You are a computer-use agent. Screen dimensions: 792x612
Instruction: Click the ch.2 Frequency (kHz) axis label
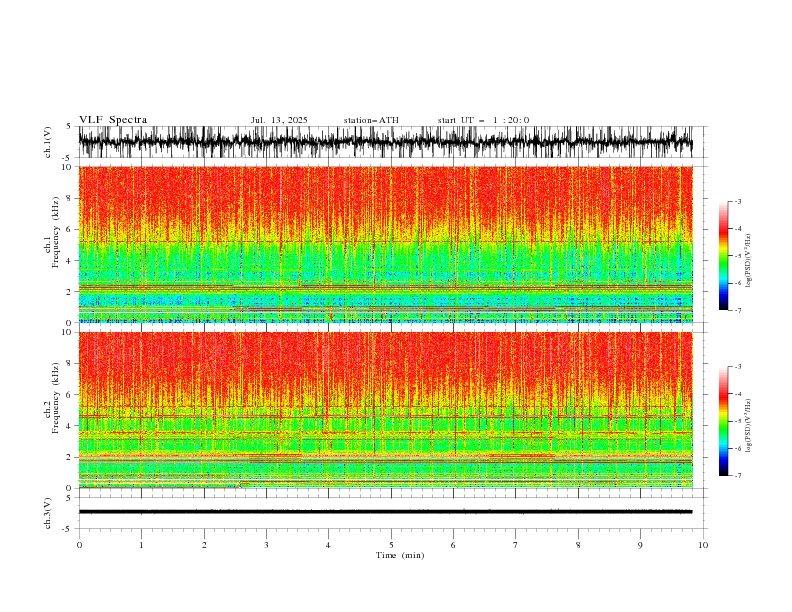point(52,397)
